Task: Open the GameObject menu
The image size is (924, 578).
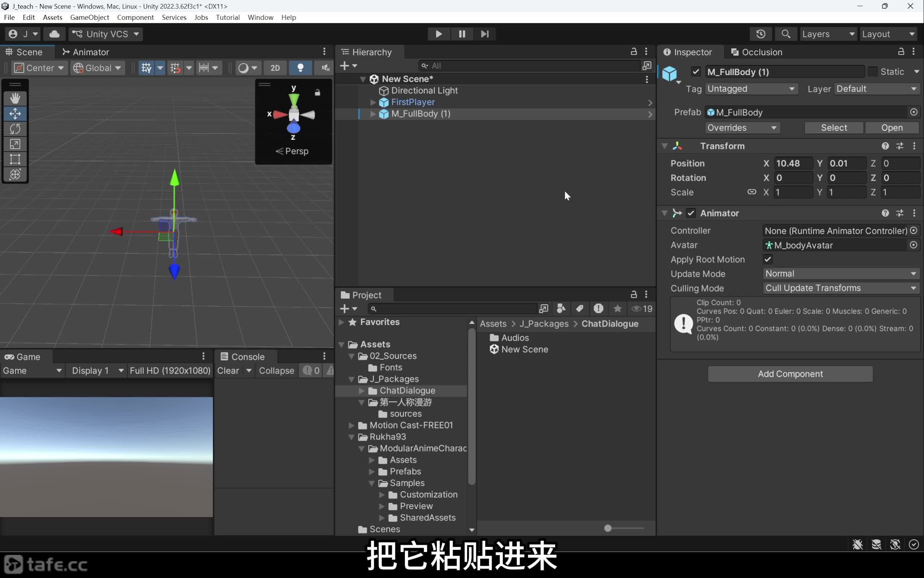Action: point(90,17)
